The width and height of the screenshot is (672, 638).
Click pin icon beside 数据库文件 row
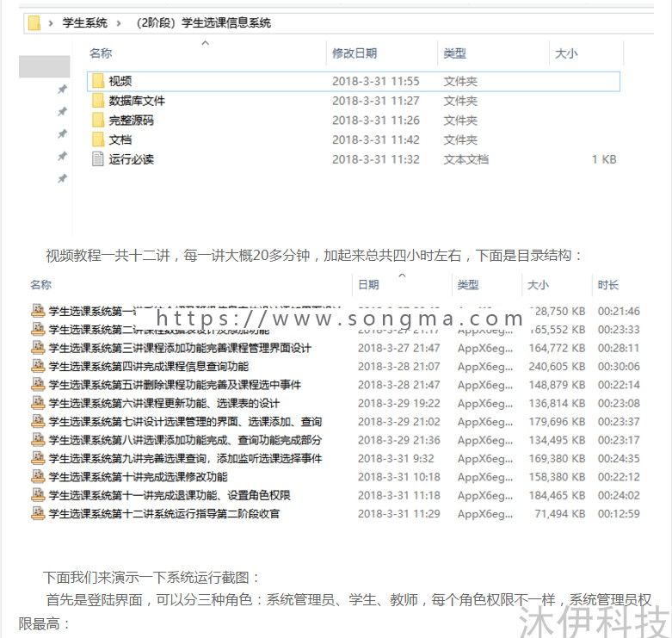pos(63,111)
